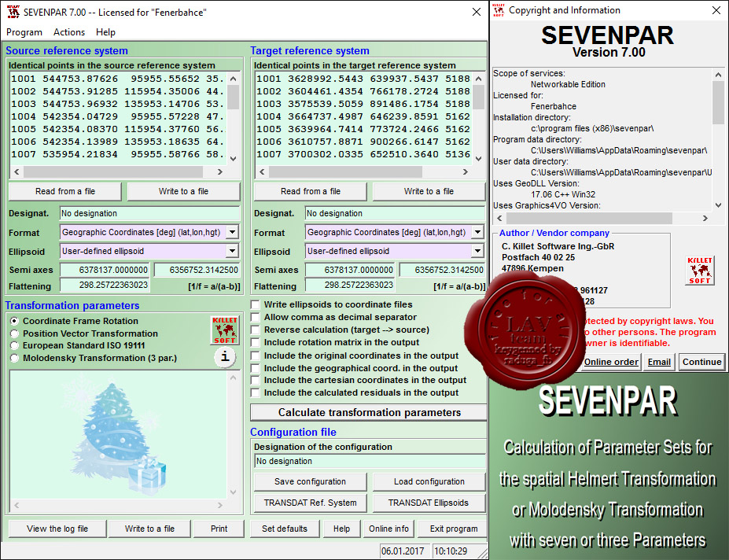Viewport: 729px width, 560px height.
Task: Click source semi-major axis field 6378137.0000000
Action: 105,270
